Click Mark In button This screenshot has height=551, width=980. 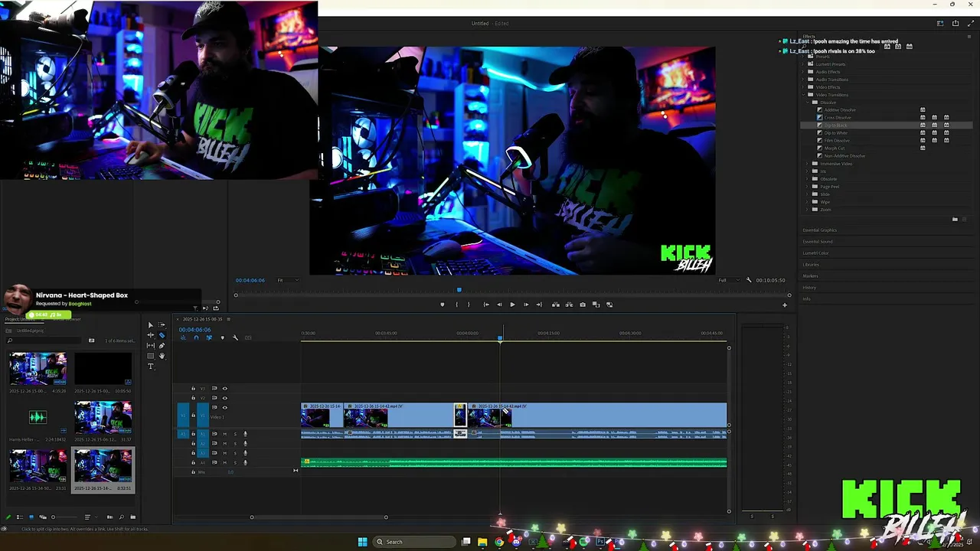[x=457, y=305]
